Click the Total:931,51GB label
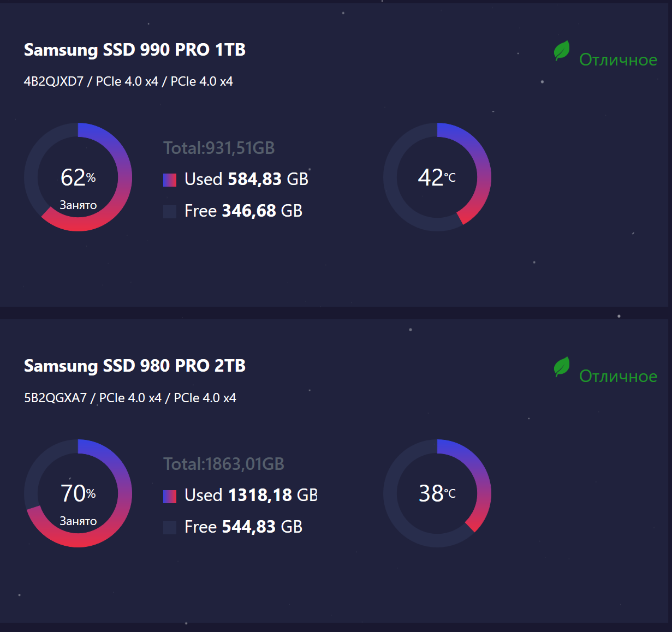This screenshot has width=672, height=632. click(x=219, y=148)
